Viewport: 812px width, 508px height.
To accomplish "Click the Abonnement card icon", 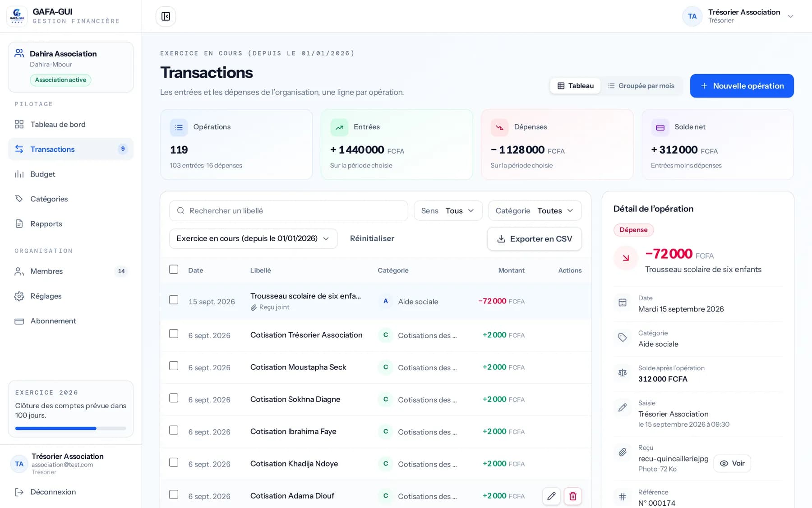I will coord(19,321).
